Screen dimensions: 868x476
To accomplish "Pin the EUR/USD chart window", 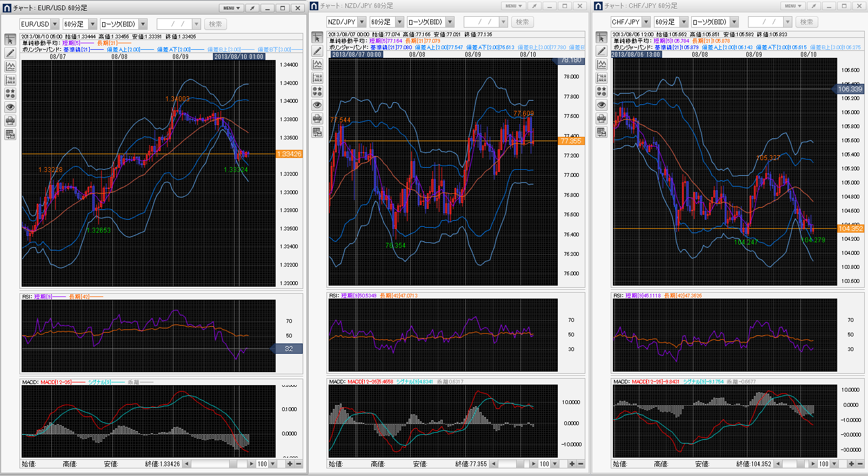I will [x=252, y=8].
